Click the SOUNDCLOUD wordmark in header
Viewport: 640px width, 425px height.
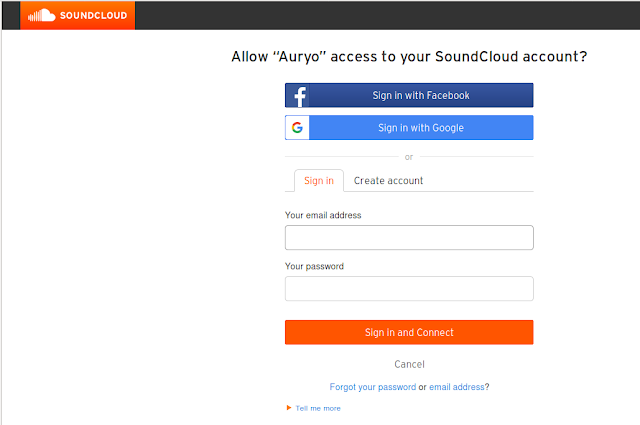point(93,16)
